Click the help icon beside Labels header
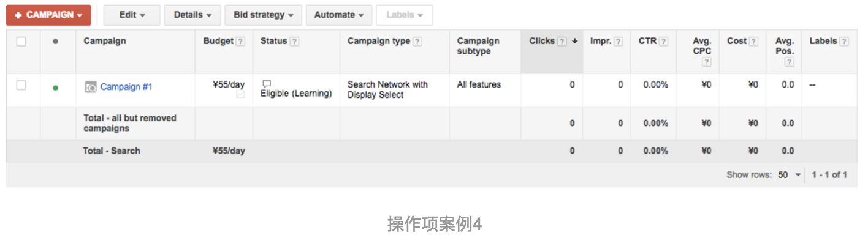 [x=844, y=42]
